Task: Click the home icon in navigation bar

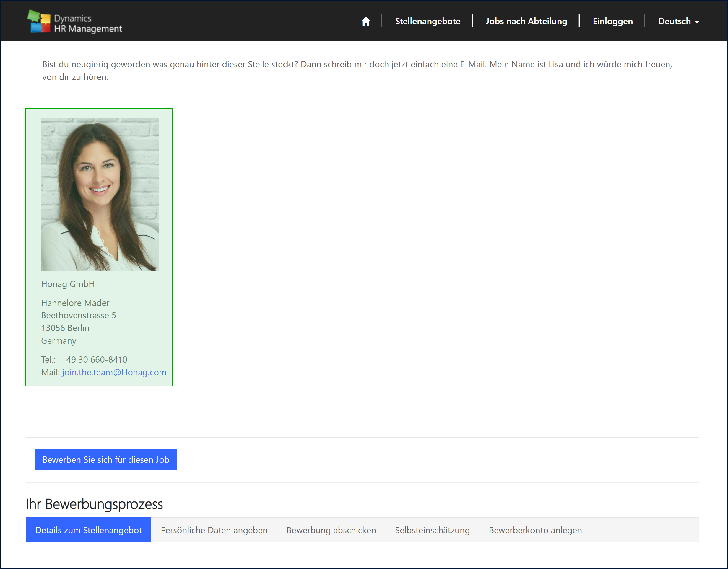Action: click(x=365, y=21)
